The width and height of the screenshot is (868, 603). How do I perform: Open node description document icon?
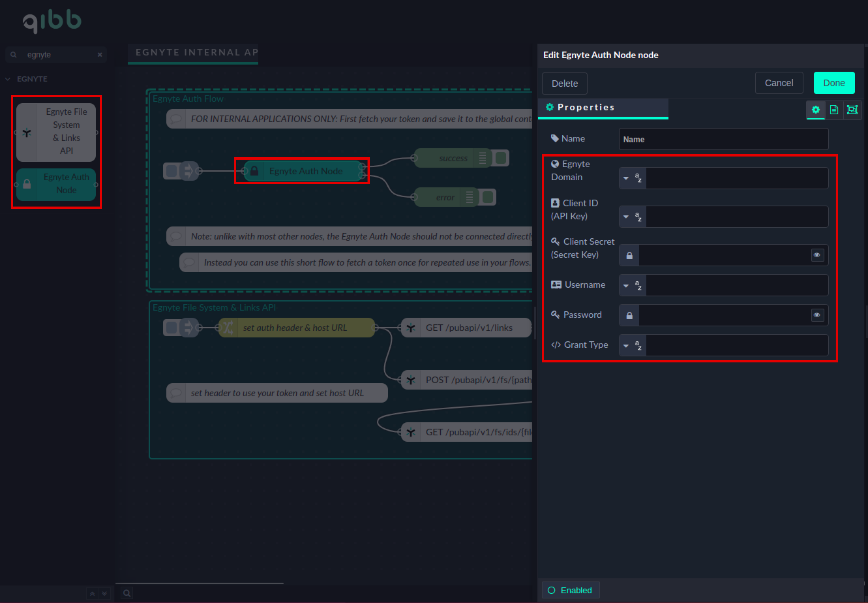coord(834,110)
